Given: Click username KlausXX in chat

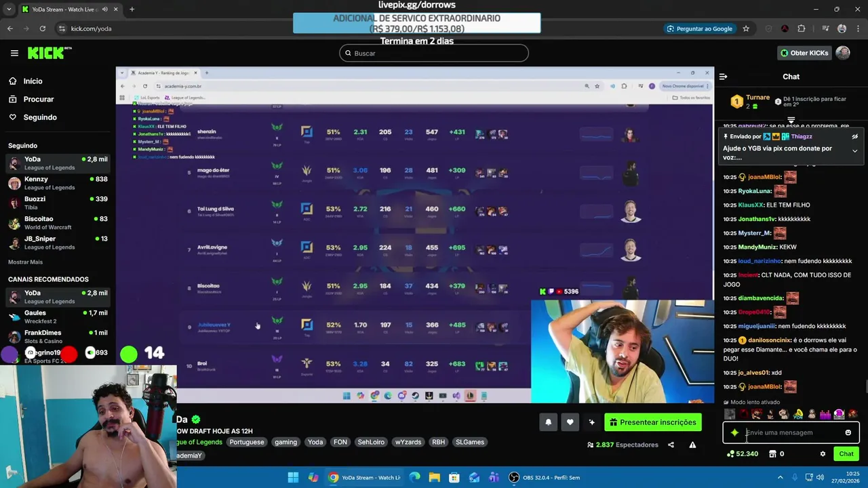Looking at the screenshot, I should pyautogui.click(x=751, y=205).
